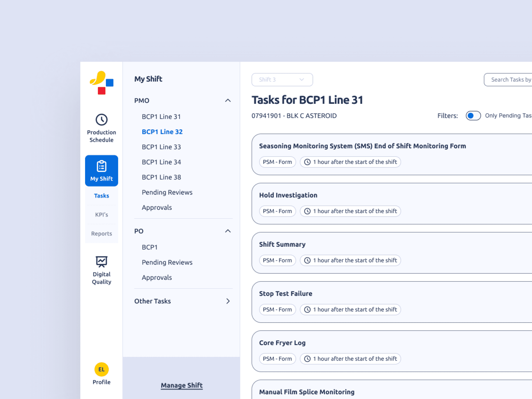
Task: Open the Shift 3 dropdown
Action: tap(282, 80)
